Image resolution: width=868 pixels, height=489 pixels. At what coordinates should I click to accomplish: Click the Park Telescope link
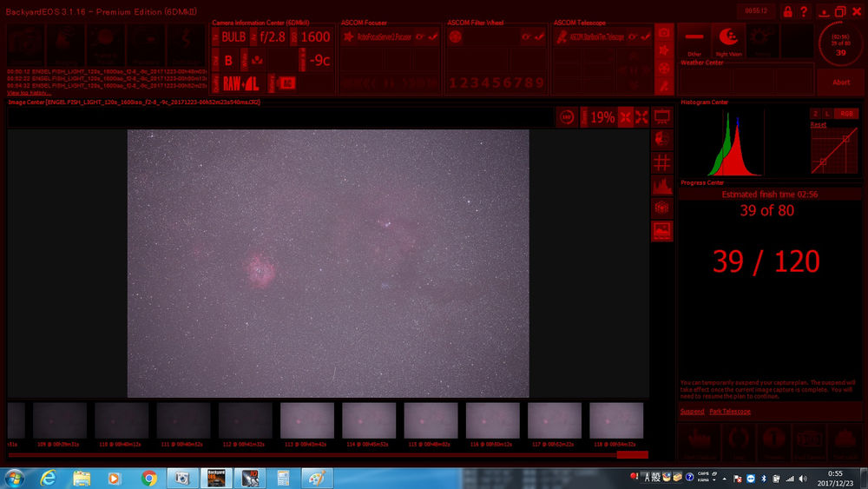(730, 412)
